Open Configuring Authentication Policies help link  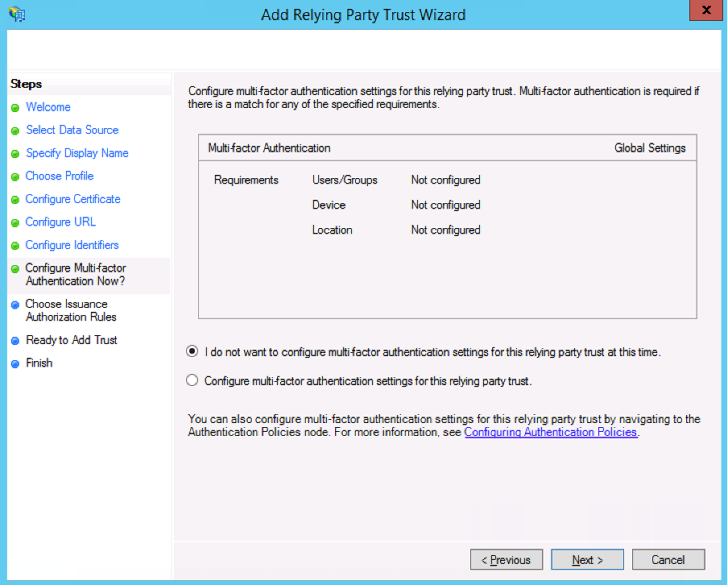pos(551,432)
